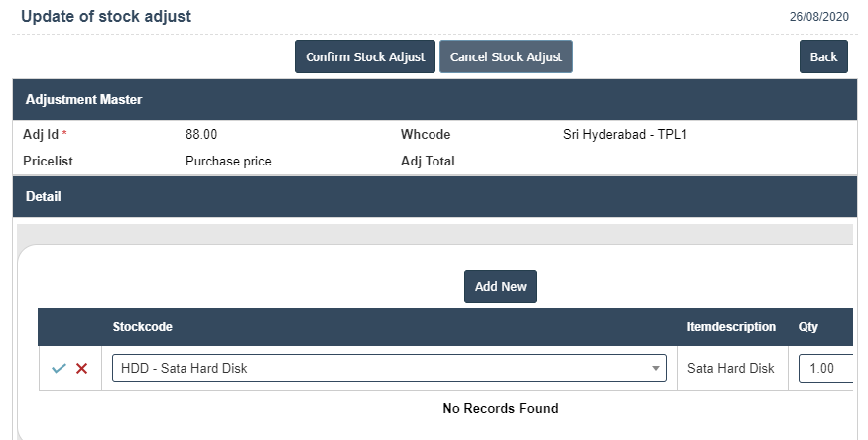
Task: Click the red X cancel-row icon
Action: [x=82, y=369]
